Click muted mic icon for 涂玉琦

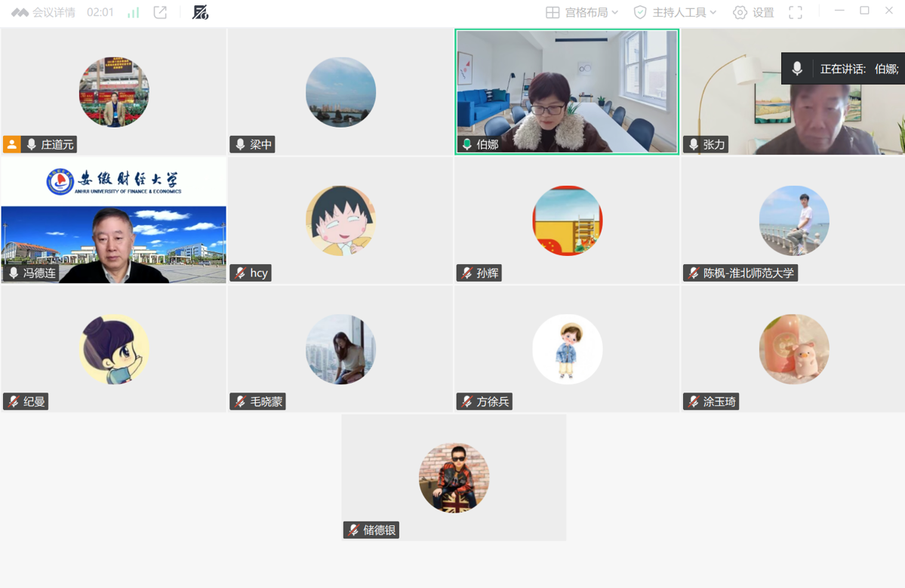[693, 402]
